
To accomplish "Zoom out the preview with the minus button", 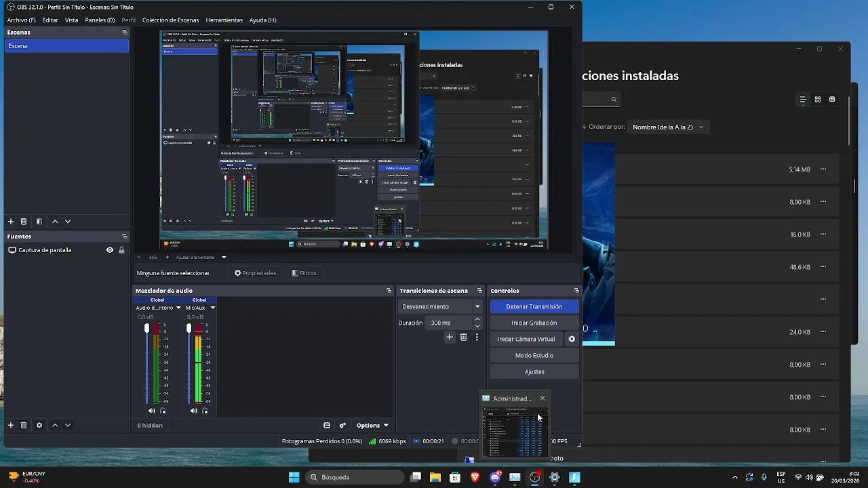I will click(x=139, y=257).
